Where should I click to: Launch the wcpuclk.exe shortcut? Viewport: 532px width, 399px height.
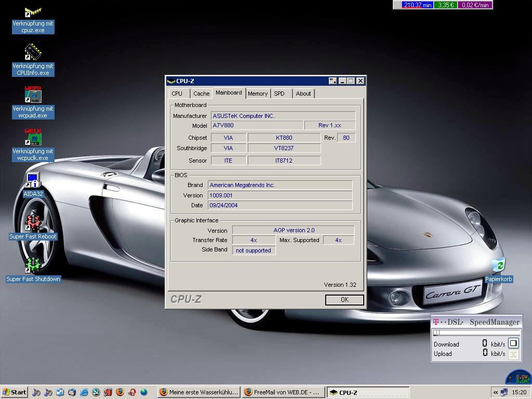(33, 138)
